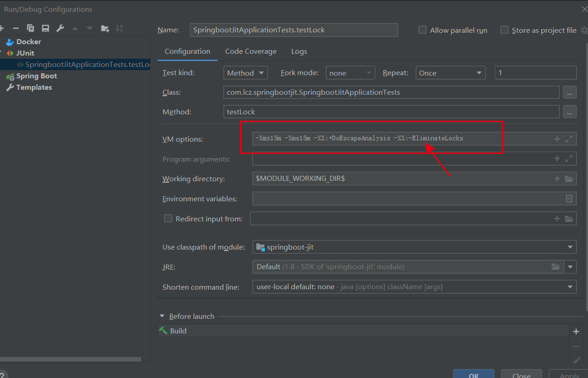Click the Templates wrench icon in tree
The image size is (588, 378).
[x=10, y=87]
